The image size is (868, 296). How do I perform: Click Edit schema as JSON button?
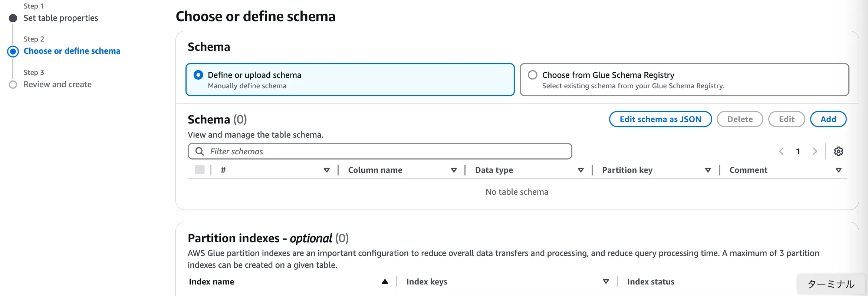(x=660, y=119)
